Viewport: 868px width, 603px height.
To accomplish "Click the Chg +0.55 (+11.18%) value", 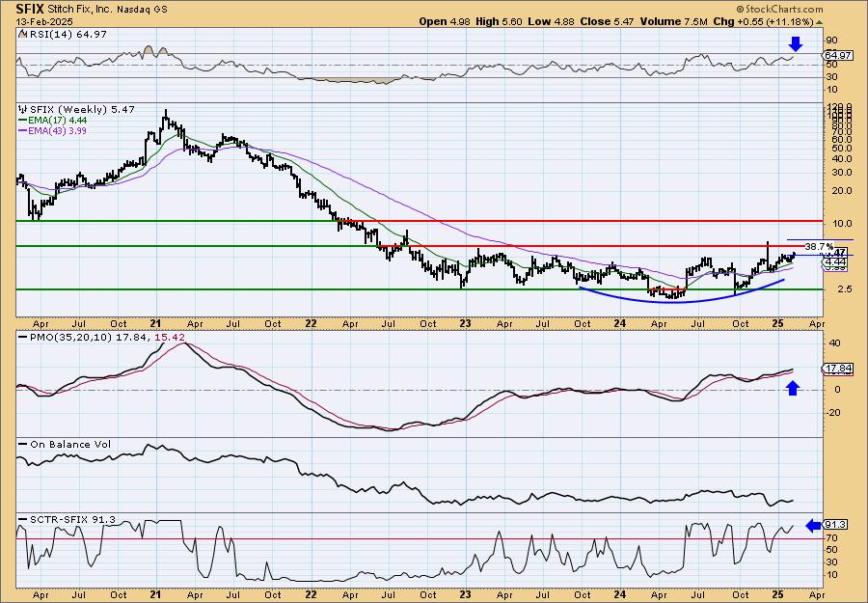I will [x=762, y=21].
